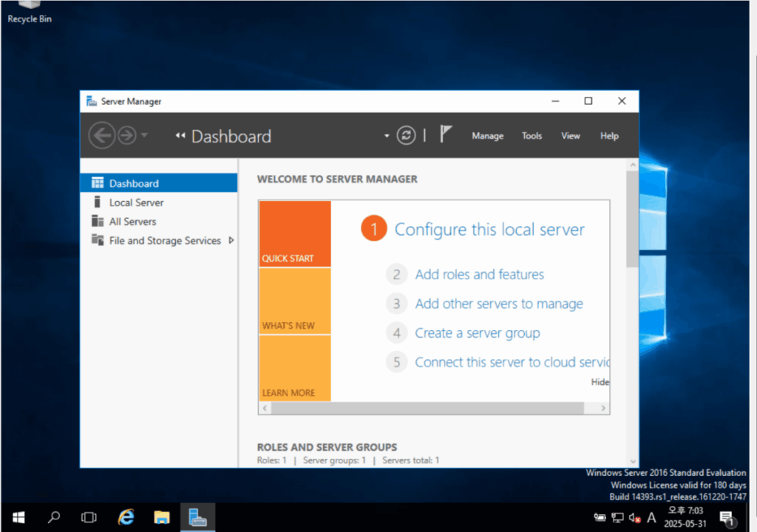Viewport: 757px width, 532px height.
Task: Open File Explorer from the taskbar
Action: click(162, 517)
